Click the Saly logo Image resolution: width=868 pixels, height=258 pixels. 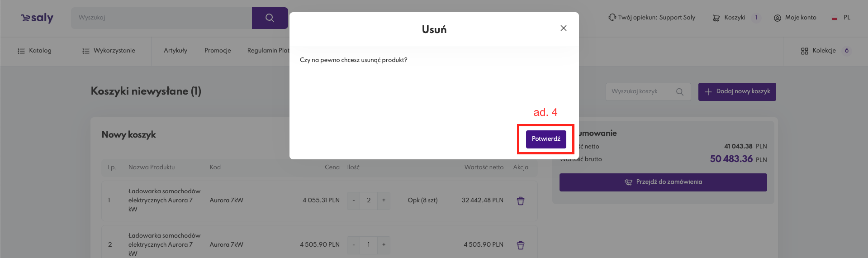coord(37,18)
